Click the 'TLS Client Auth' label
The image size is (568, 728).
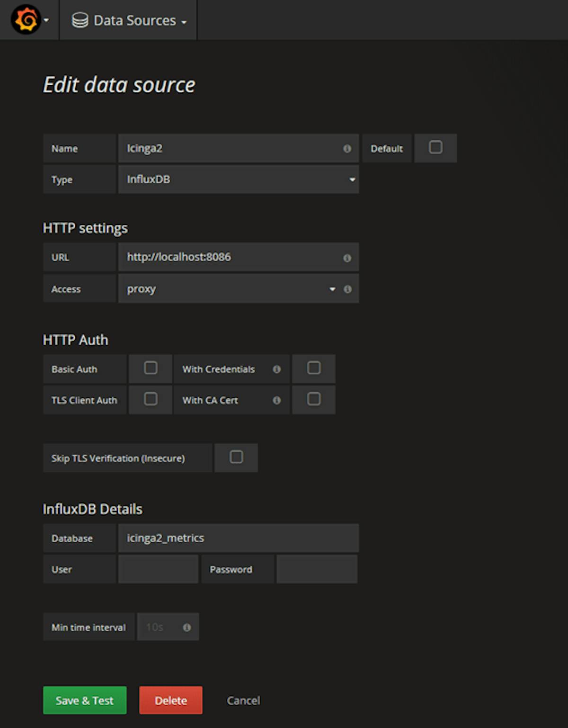point(84,401)
